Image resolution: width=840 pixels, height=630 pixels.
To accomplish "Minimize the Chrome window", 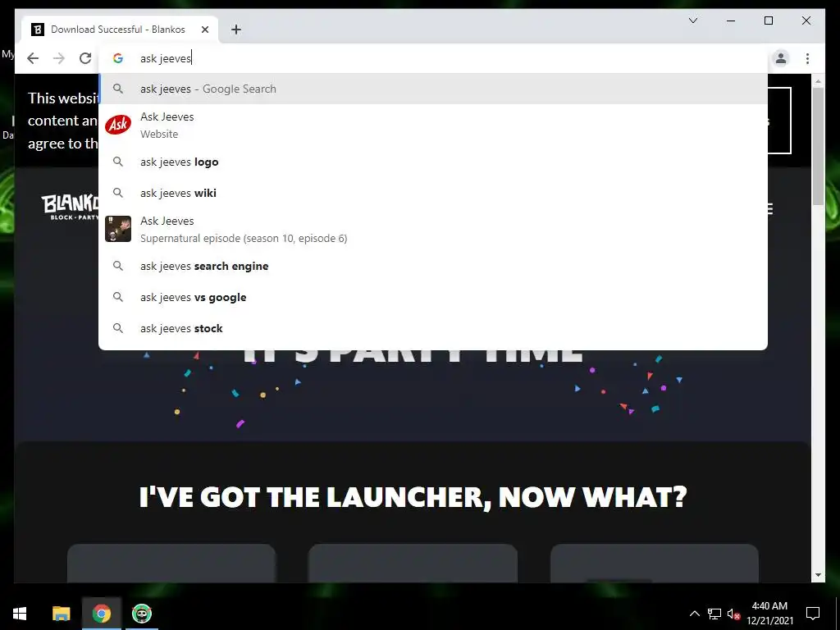I will pos(731,21).
